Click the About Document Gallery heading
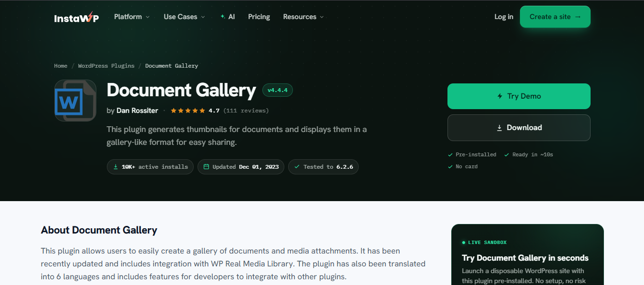 pyautogui.click(x=99, y=230)
